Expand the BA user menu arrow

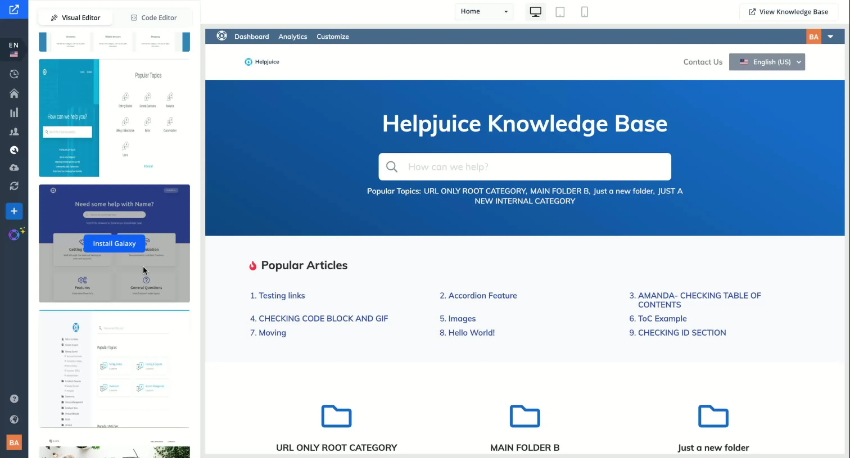tap(830, 37)
